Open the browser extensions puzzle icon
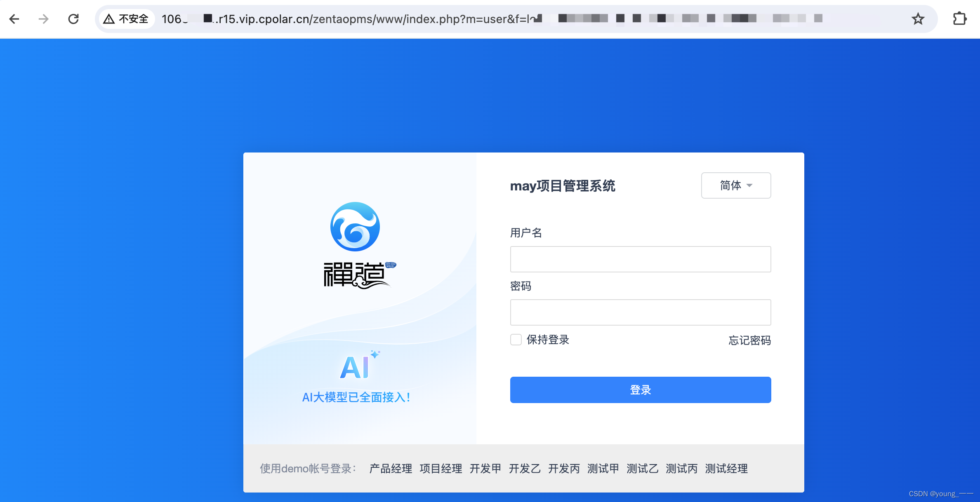The width and height of the screenshot is (980, 502). coord(960,19)
